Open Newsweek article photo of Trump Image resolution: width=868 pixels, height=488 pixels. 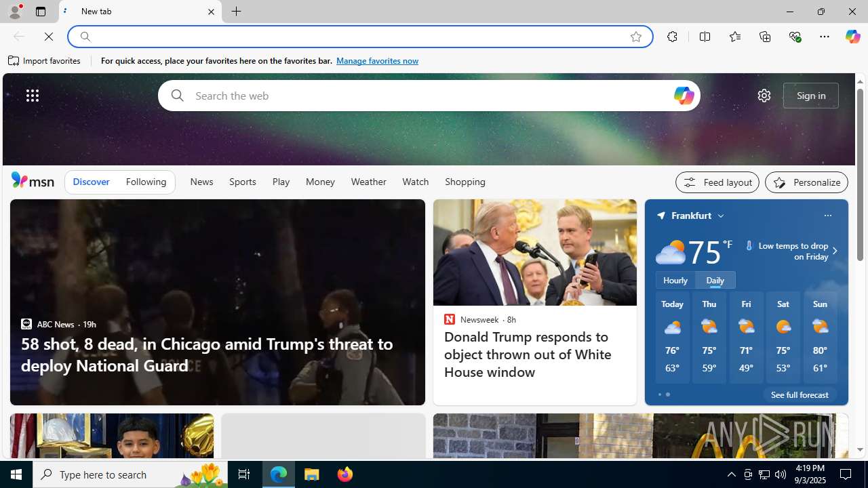coord(535,252)
